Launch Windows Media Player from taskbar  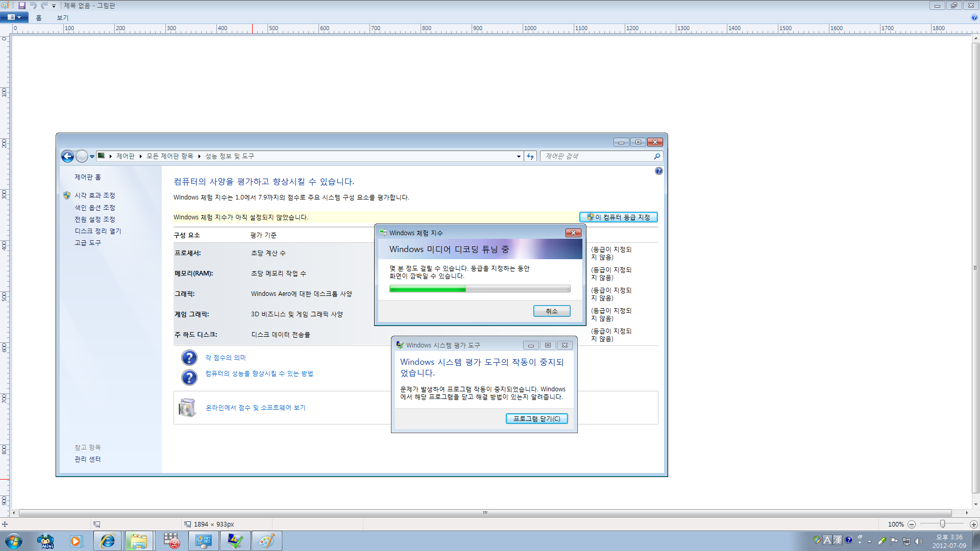point(76,541)
